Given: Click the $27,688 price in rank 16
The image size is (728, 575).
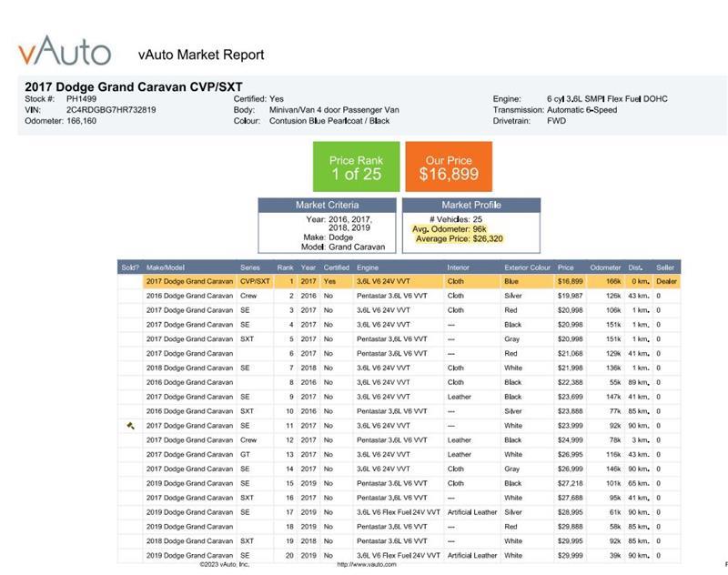Looking at the screenshot, I should [x=570, y=498].
